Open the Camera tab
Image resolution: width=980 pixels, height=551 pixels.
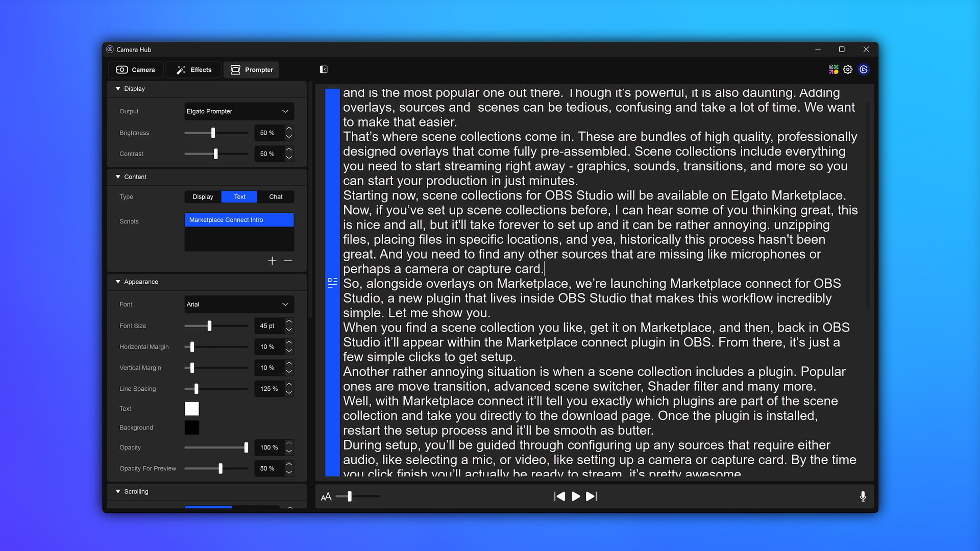pos(136,70)
